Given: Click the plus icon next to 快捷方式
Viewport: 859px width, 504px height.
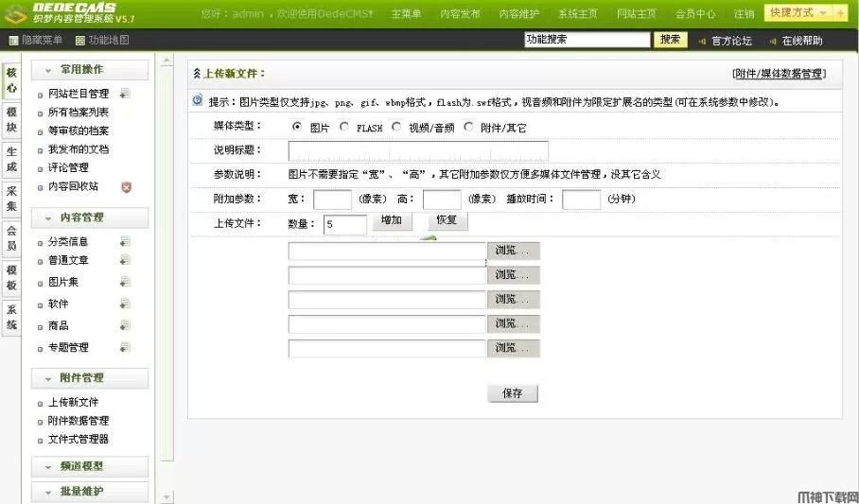Looking at the screenshot, I should pyautogui.click(x=840, y=13).
